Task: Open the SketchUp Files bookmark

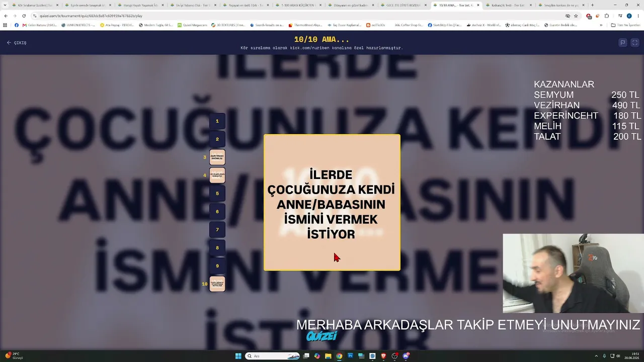Action: [x=445, y=25]
